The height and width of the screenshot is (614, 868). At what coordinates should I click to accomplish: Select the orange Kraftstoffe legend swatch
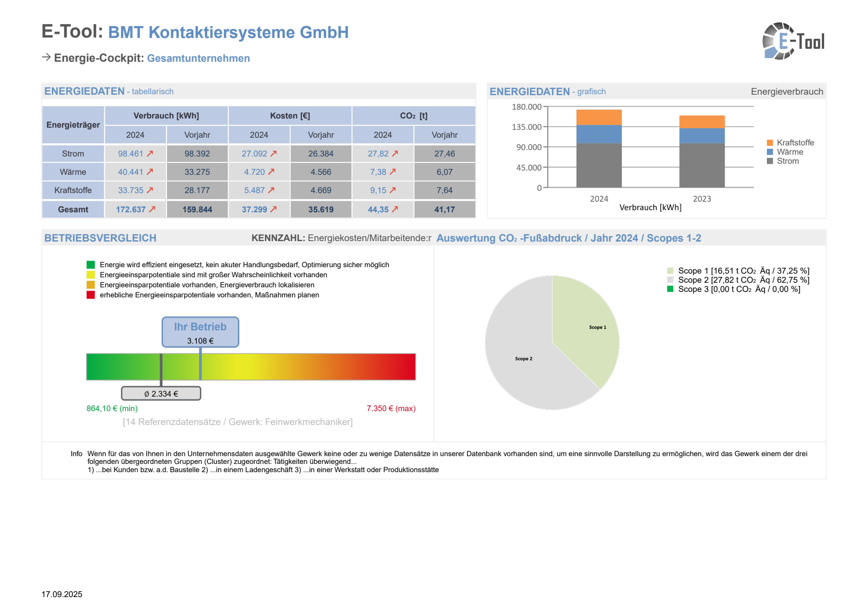tap(770, 143)
